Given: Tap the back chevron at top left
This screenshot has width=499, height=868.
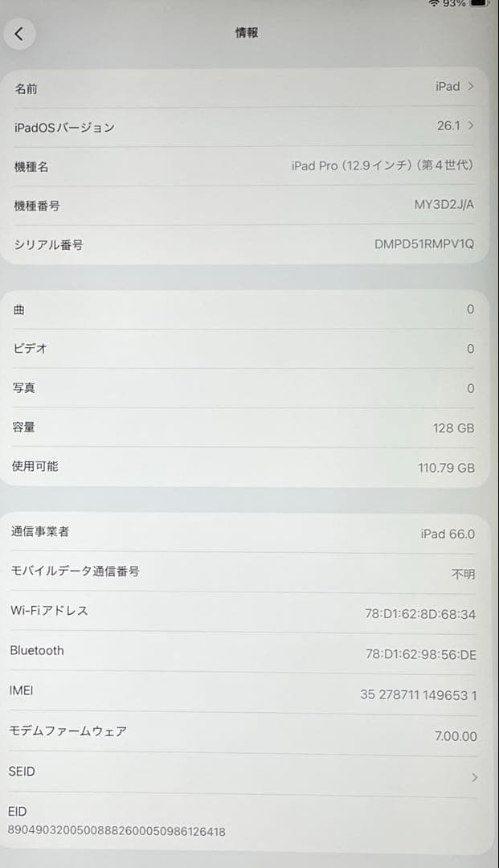Looking at the screenshot, I should coord(20,33).
